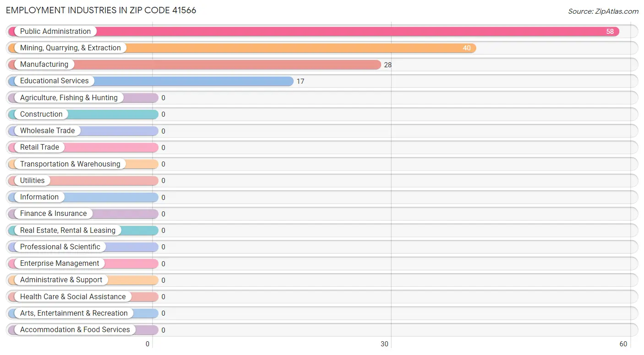Click the Agriculture, Fishing & Hunting label

69,97
